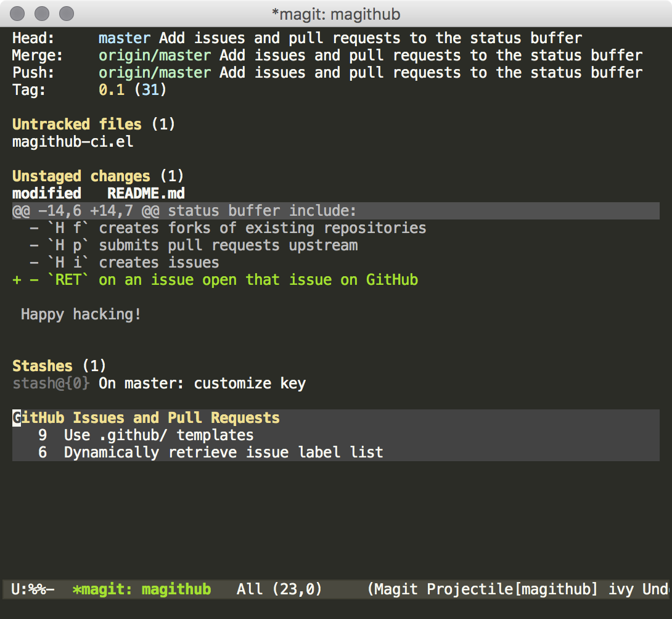Viewport: 672px width, 619px height.
Task: Select stash@{0} On master: customize key
Action: [159, 383]
